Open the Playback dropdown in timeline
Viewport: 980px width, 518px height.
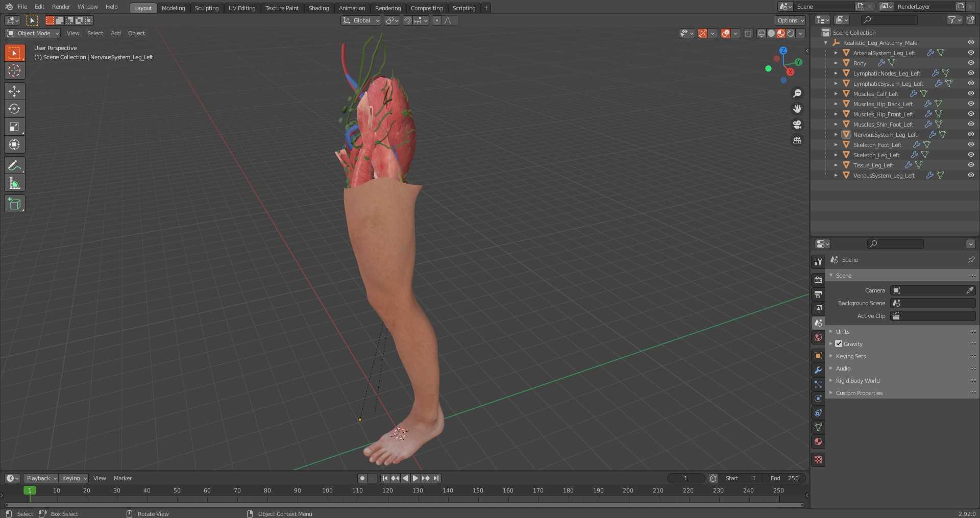click(41, 478)
